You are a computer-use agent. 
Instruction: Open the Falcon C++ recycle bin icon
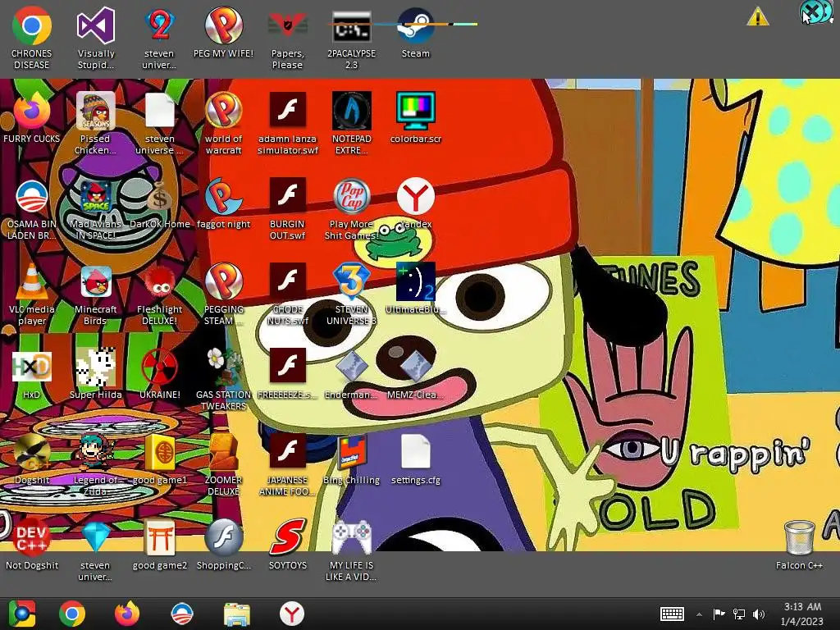point(799,536)
